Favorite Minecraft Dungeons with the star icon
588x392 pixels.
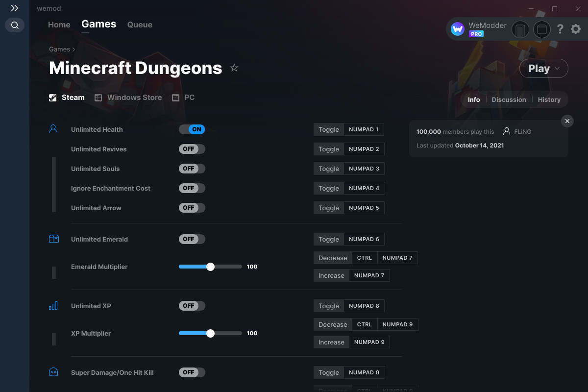(x=234, y=68)
